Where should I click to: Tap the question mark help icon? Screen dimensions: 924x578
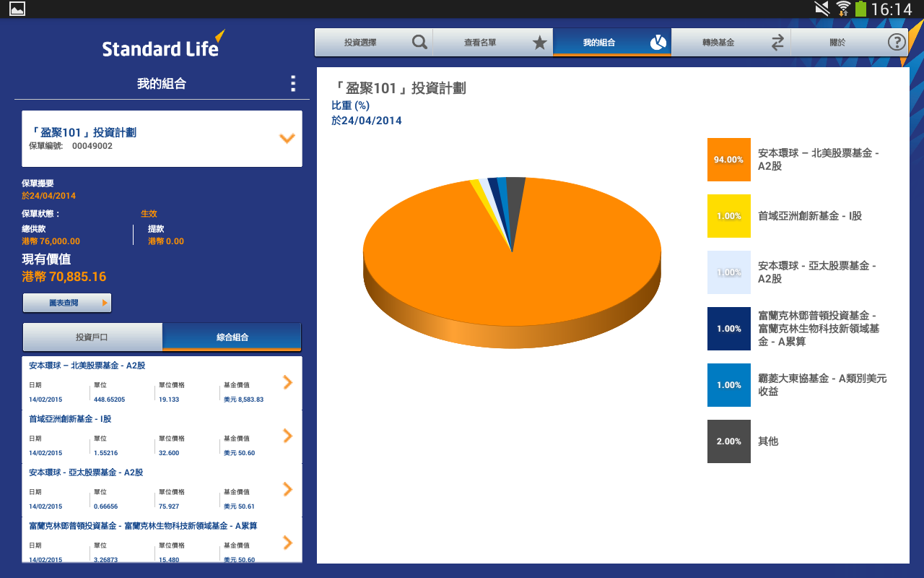pyautogui.click(x=897, y=42)
